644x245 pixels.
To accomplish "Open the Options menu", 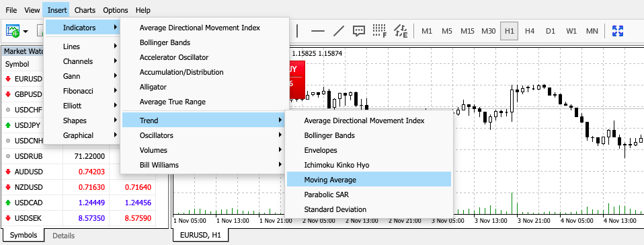I will pyautogui.click(x=116, y=10).
